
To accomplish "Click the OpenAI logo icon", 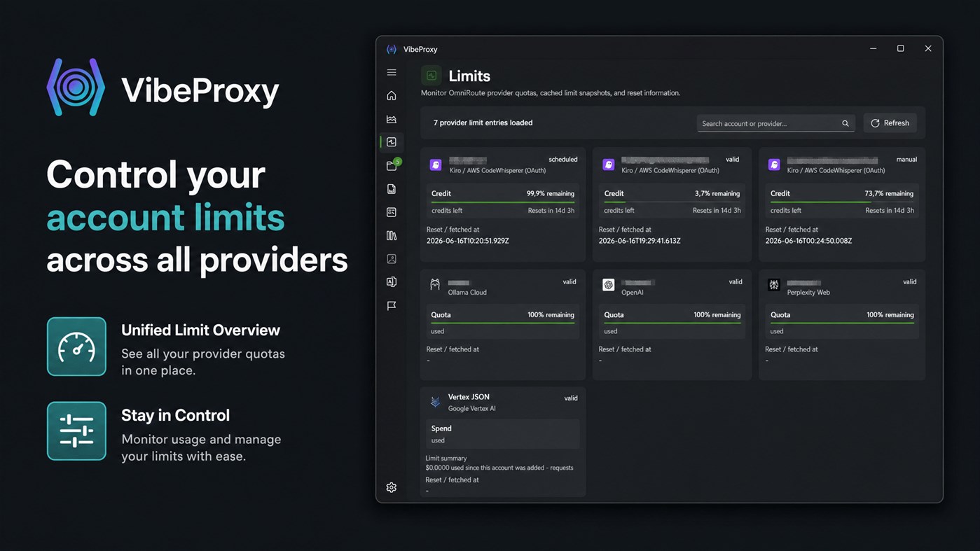I will pos(608,285).
